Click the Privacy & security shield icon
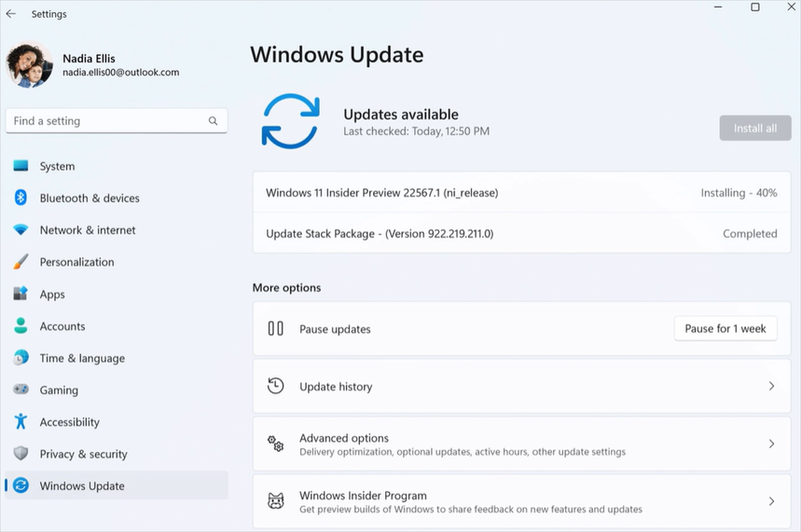This screenshot has width=801, height=532. coord(21,454)
